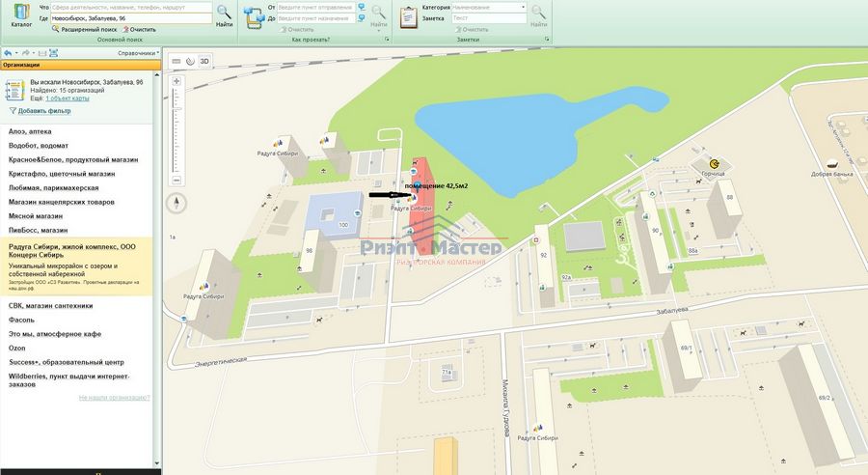The height and width of the screenshot is (475, 868).
Task: Click the Где field with Новосибирск, Забалуева, 96
Action: point(130,18)
